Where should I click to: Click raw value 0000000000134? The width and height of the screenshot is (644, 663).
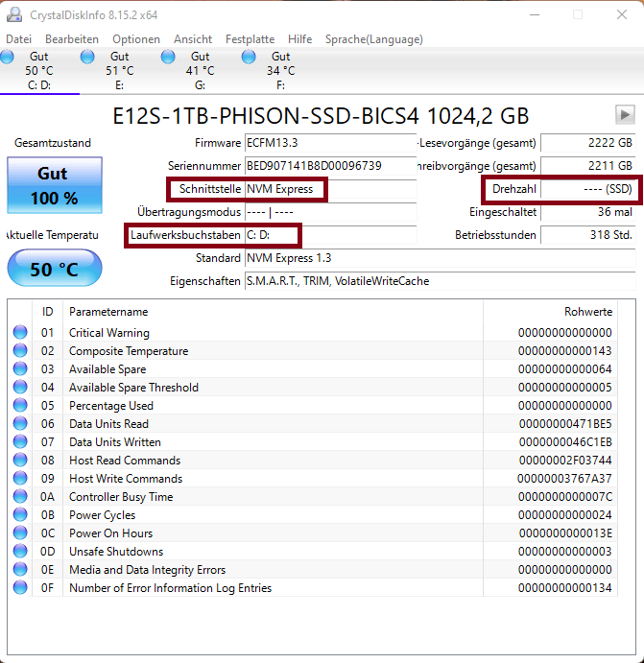click(565, 588)
